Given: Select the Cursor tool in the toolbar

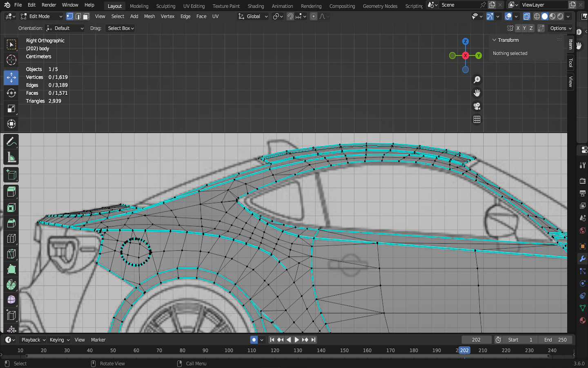Looking at the screenshot, I should click(x=11, y=60).
